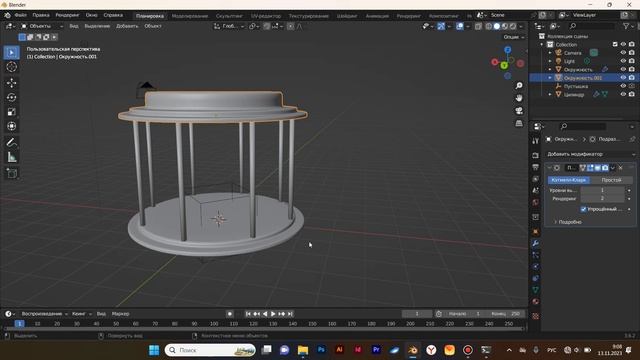Screen dimensions: 640x360
Task: Open Photoshop from the Windows taskbar
Action: (x=321, y=350)
